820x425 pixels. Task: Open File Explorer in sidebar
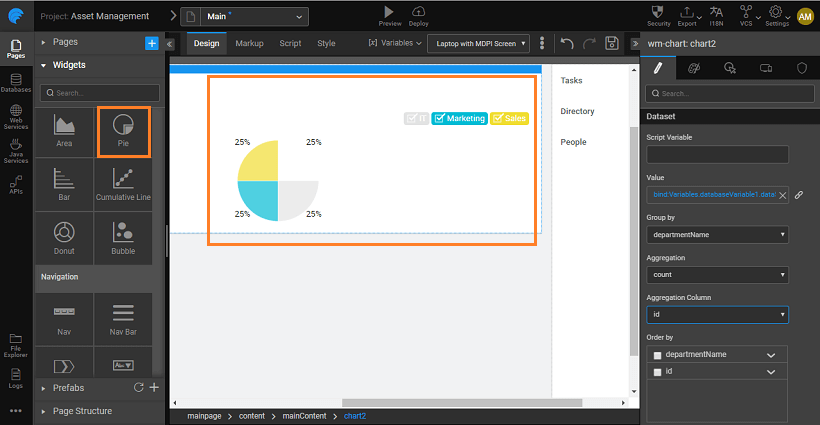pos(15,346)
